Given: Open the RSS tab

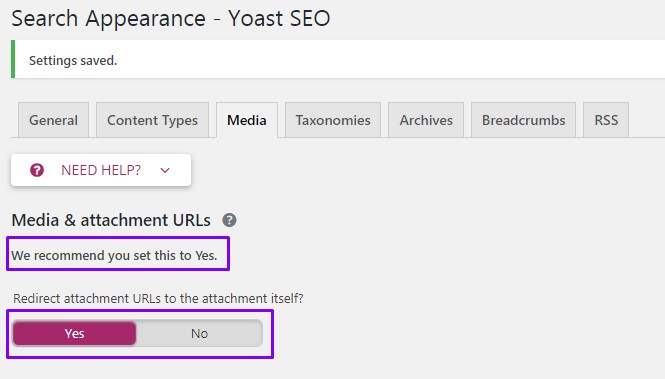Looking at the screenshot, I should coord(606,120).
